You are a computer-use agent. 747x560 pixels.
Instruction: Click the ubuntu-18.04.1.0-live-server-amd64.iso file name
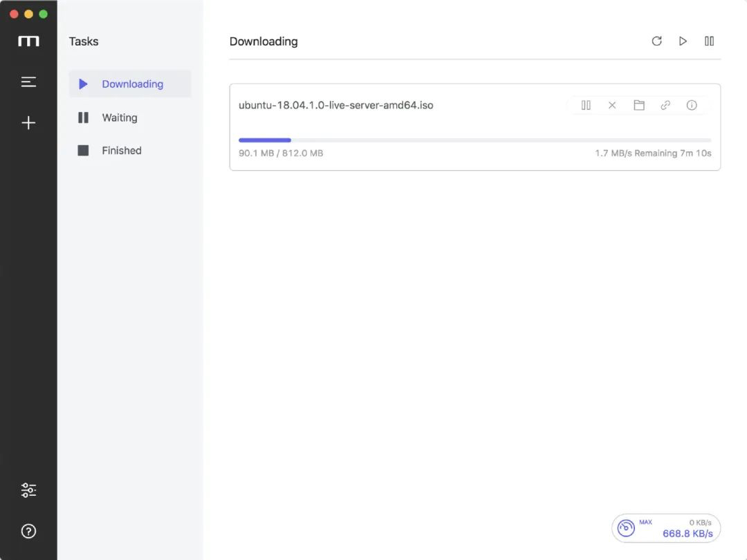(x=336, y=106)
